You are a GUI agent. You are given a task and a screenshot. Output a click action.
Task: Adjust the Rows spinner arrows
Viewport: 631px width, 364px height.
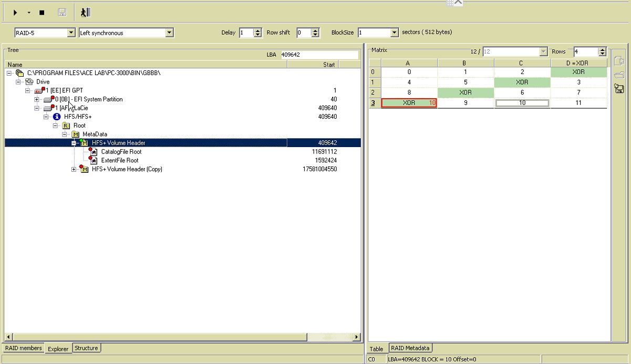602,51
